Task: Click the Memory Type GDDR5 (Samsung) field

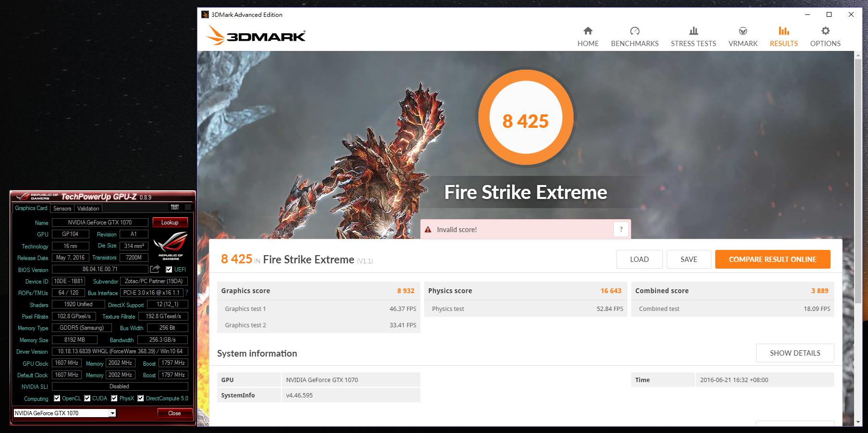Action: (x=82, y=328)
